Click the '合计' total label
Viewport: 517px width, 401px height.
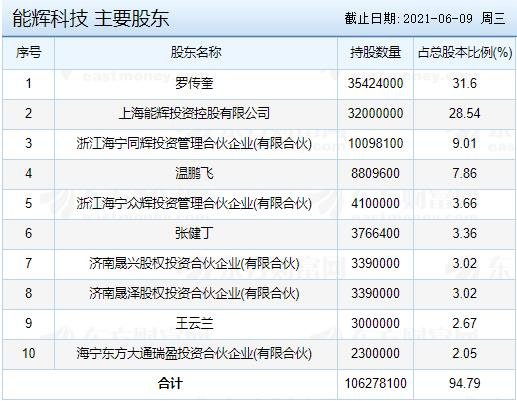[x=170, y=383]
